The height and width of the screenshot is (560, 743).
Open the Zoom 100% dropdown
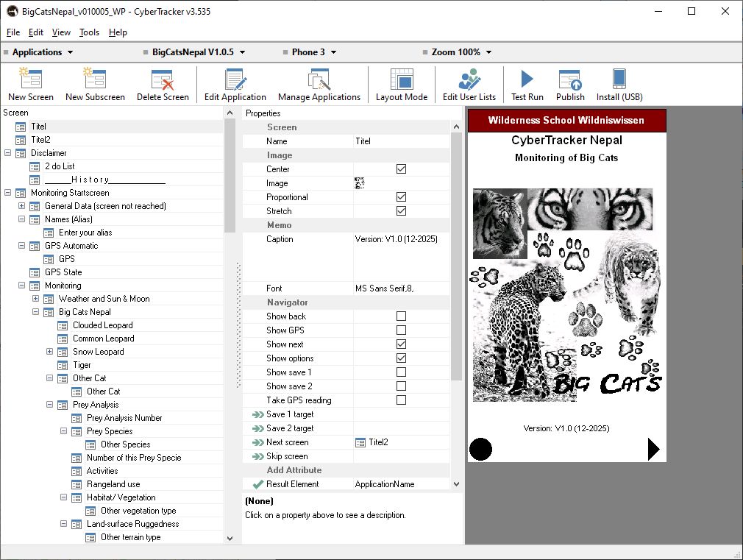pos(461,52)
